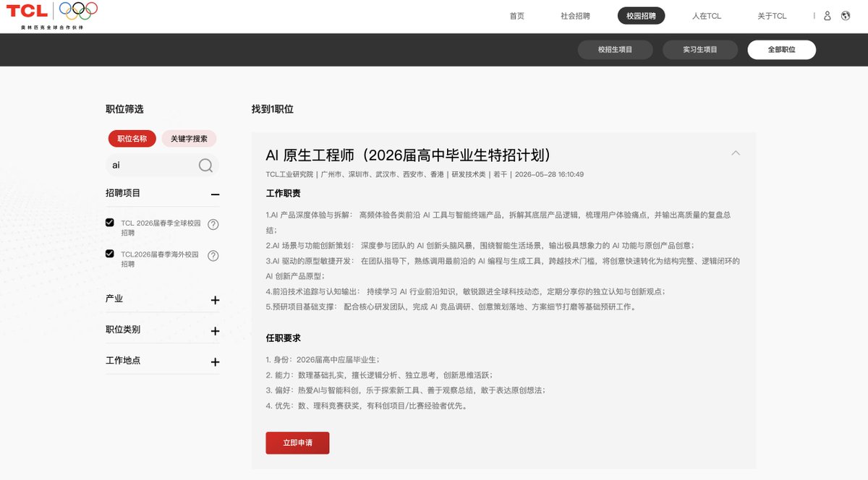The height and width of the screenshot is (480, 868).
Task: Show help for TCL2026届春季海外校园招聘
Action: (213, 255)
